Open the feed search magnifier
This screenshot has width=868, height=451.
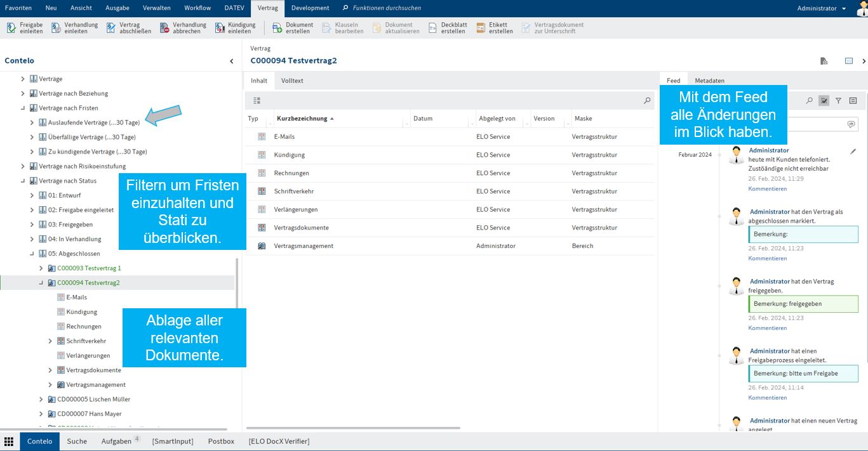(x=809, y=100)
